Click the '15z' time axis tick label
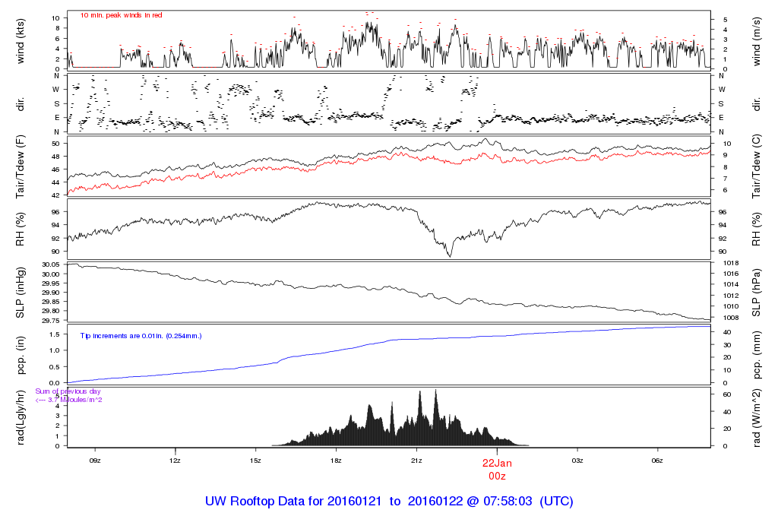The image size is (778, 532). point(255,461)
